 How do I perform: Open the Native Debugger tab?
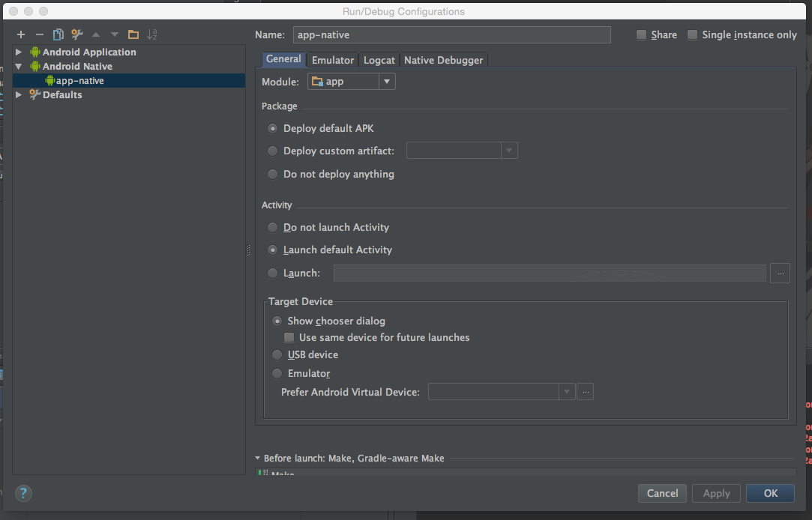pyautogui.click(x=443, y=59)
